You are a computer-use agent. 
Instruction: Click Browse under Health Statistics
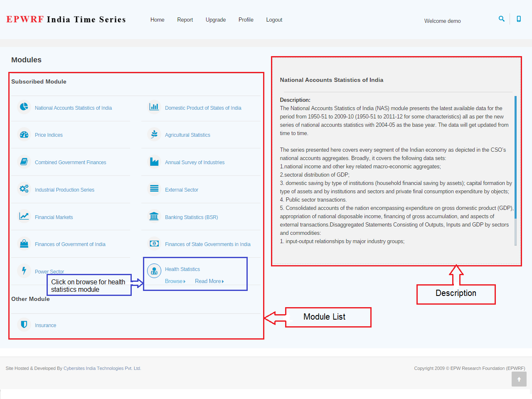click(x=175, y=281)
